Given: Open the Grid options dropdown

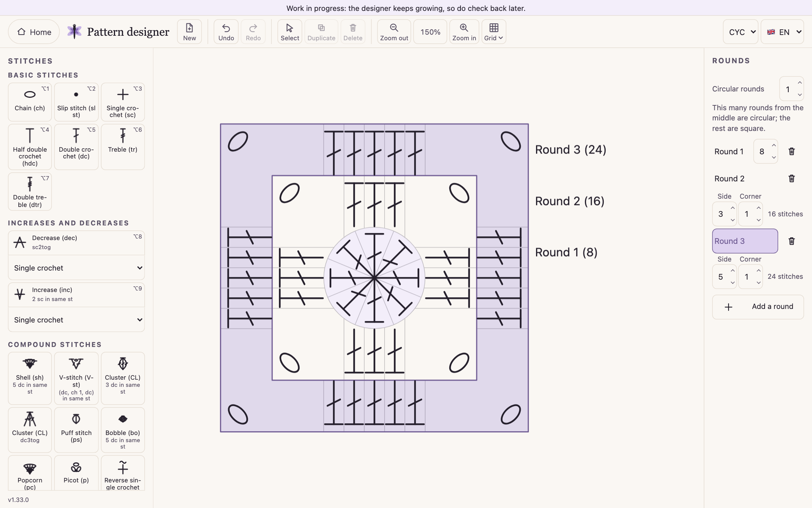Looking at the screenshot, I should (494, 32).
